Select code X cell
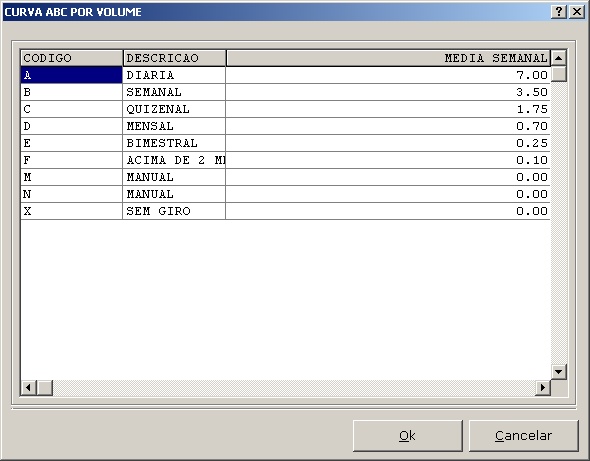The height and width of the screenshot is (461, 590). click(71, 211)
